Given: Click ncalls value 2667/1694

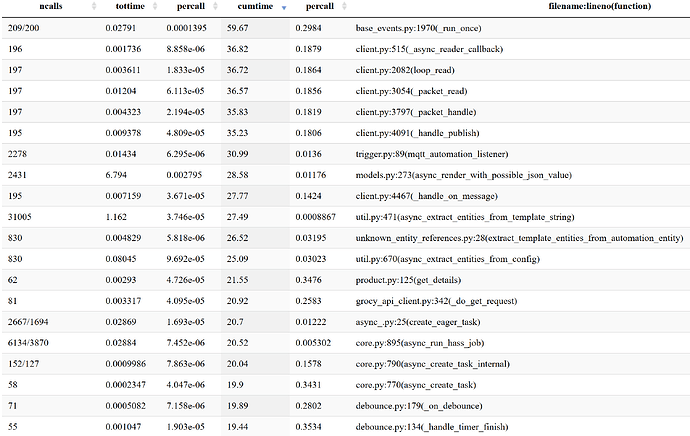Looking at the screenshot, I should tap(28, 322).
